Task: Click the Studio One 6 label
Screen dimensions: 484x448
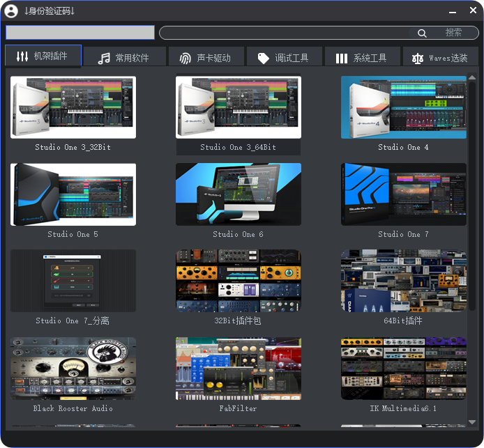Action: [x=239, y=234]
